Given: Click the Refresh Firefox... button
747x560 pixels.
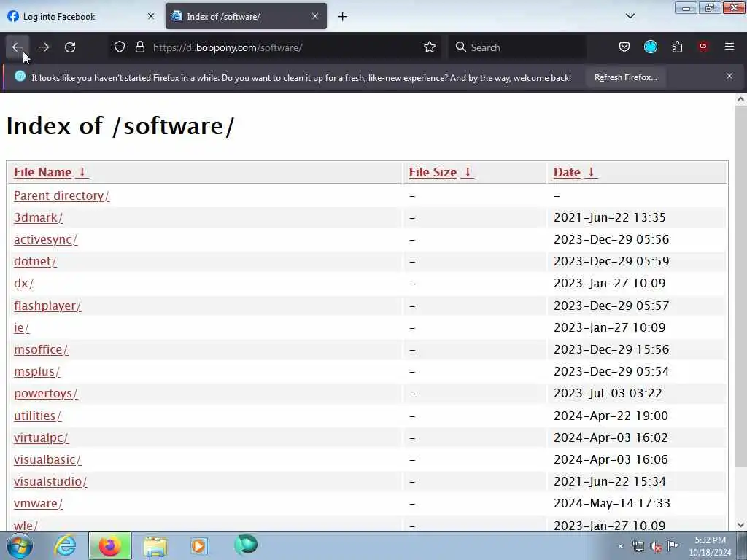Looking at the screenshot, I should pos(625,77).
